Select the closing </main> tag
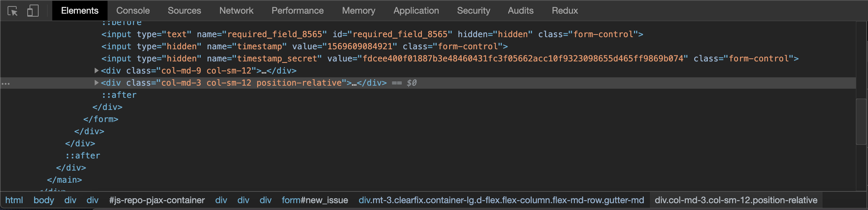Viewport: 868px width, 210px height. click(x=64, y=180)
